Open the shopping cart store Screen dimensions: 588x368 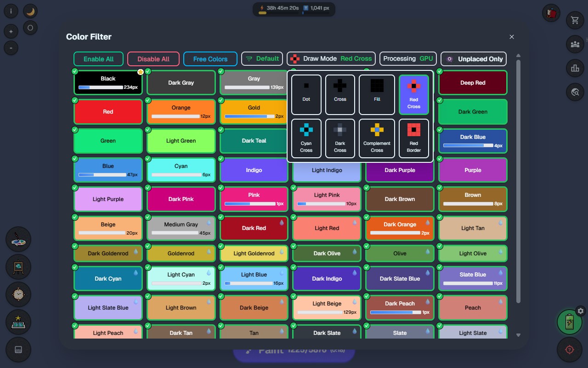pos(575,20)
